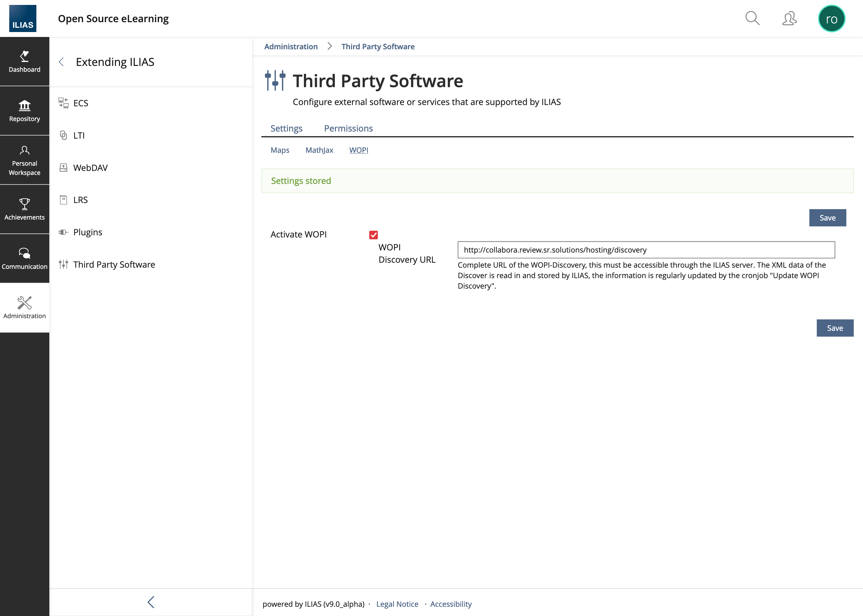Select the MathJax sub-tab
Screen dimensions: 863x616
(x=319, y=150)
